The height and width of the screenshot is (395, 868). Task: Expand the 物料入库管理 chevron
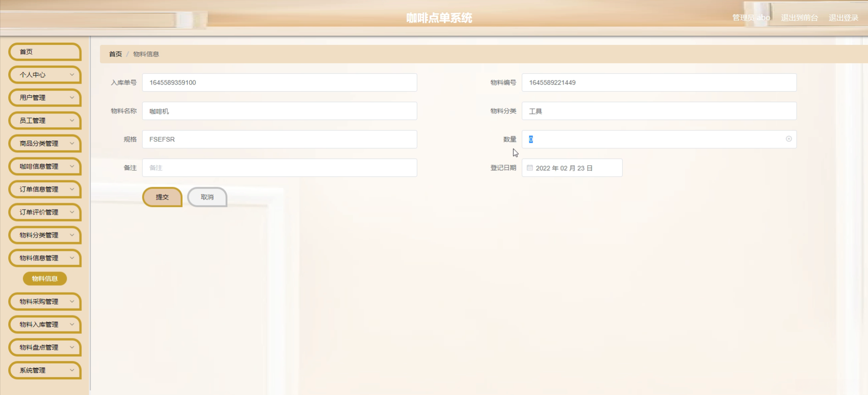(72, 325)
